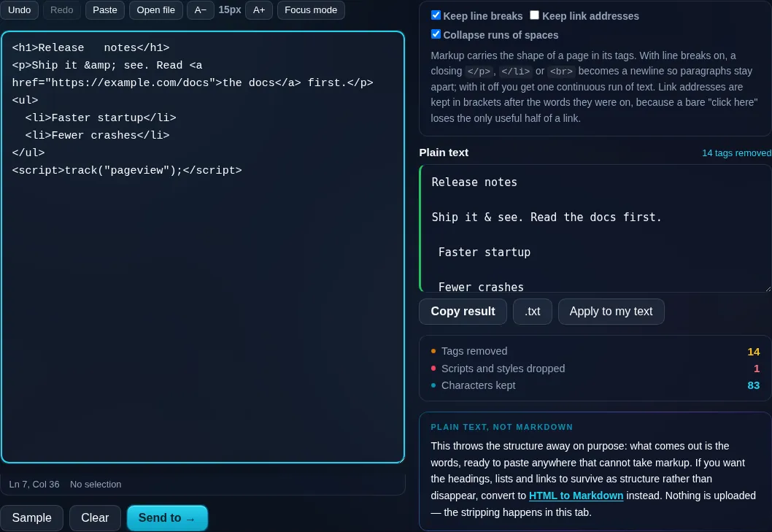
Task: Clear the editor with Clear button
Action: (95, 517)
